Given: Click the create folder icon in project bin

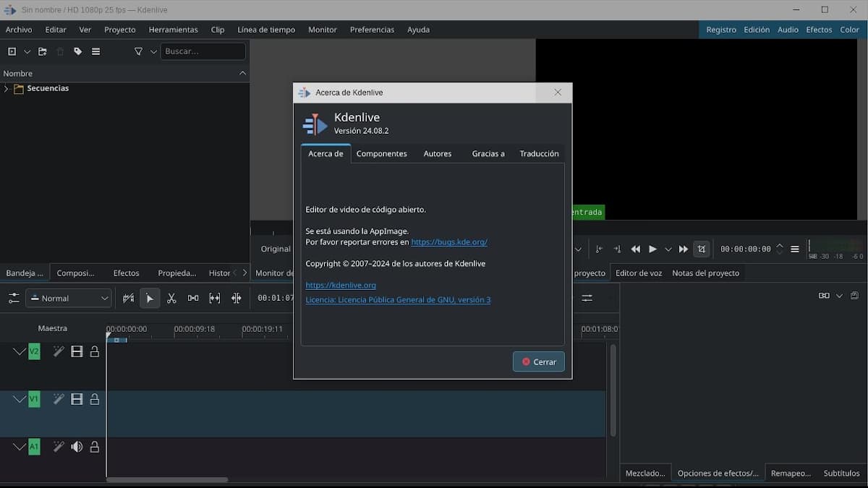Looking at the screenshot, I should tap(43, 51).
